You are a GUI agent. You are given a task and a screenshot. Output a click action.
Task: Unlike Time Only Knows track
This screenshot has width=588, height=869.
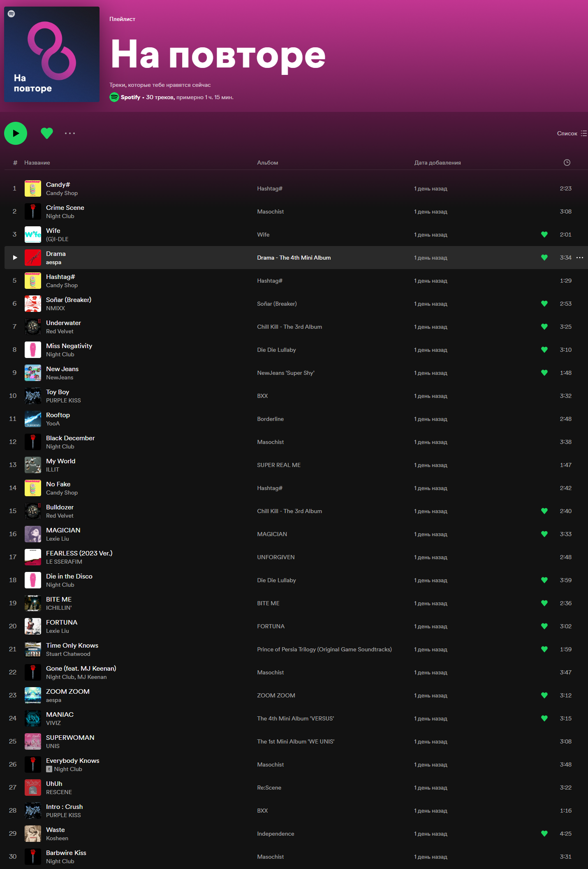544,649
